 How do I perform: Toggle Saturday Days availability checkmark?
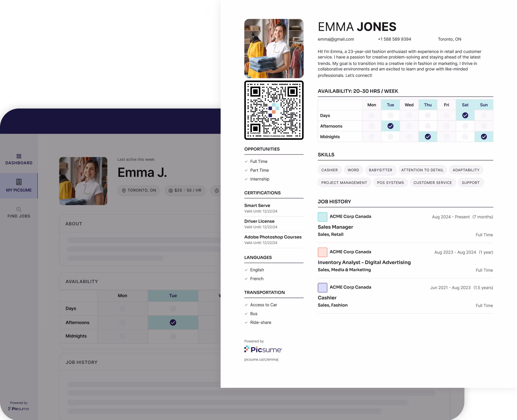(x=465, y=115)
